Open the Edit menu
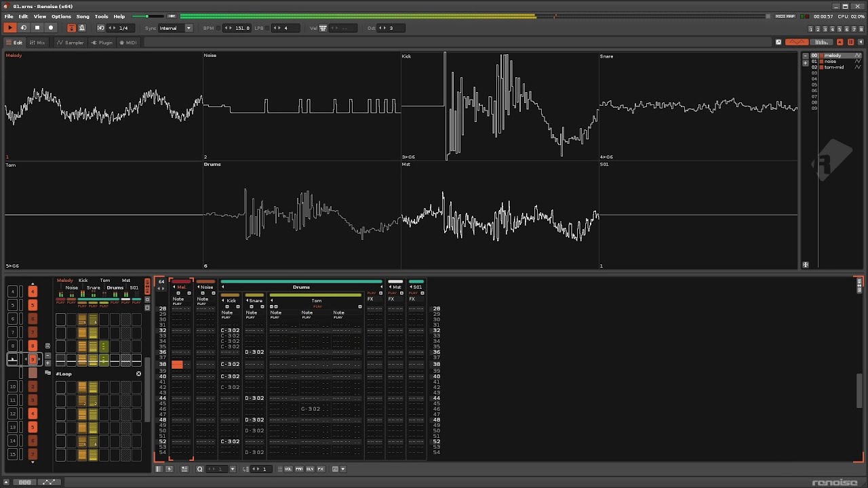 click(23, 16)
